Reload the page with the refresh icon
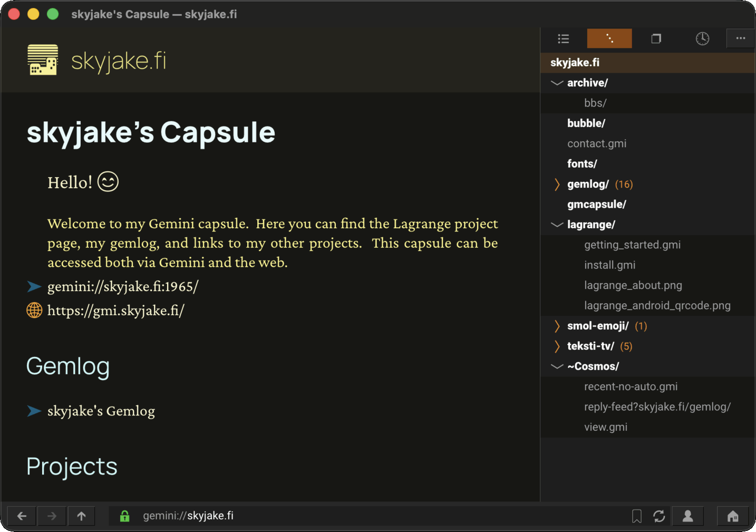Viewport: 756px width, 532px height. coord(659,516)
